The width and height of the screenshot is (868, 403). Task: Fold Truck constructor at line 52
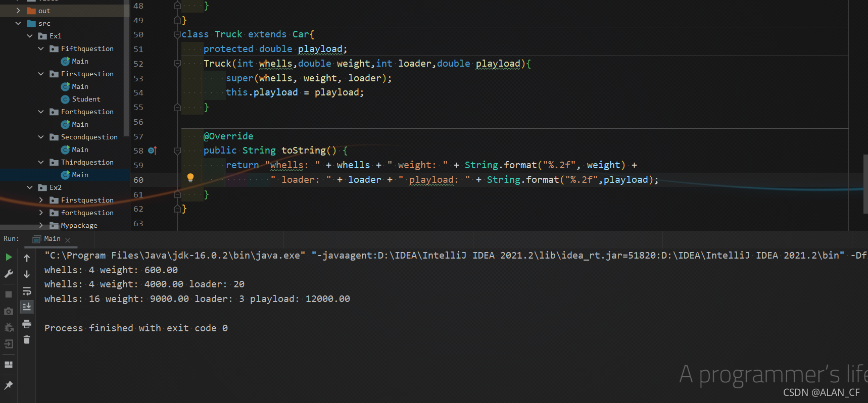pyautogui.click(x=177, y=64)
